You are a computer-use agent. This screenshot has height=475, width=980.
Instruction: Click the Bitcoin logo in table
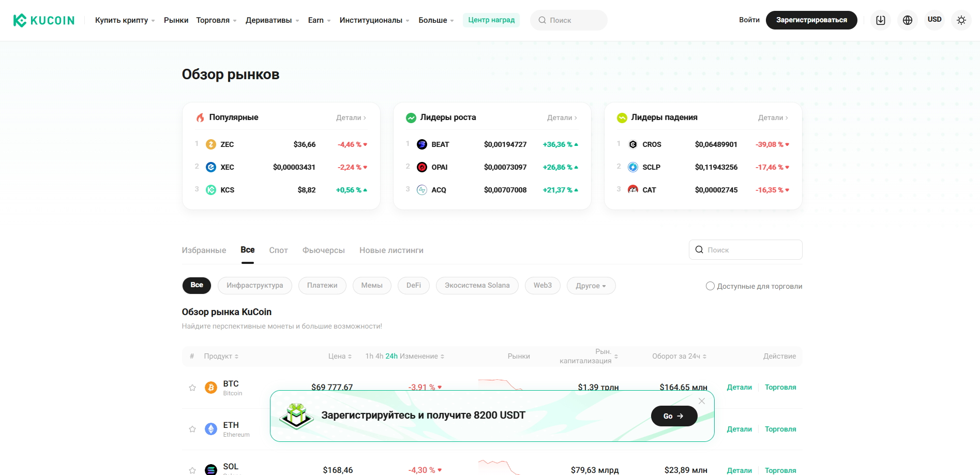[x=211, y=388]
